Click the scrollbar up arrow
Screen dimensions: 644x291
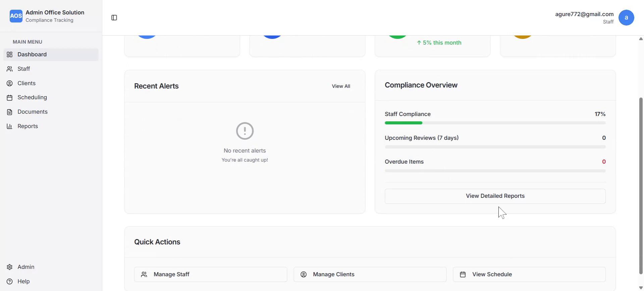tap(641, 39)
